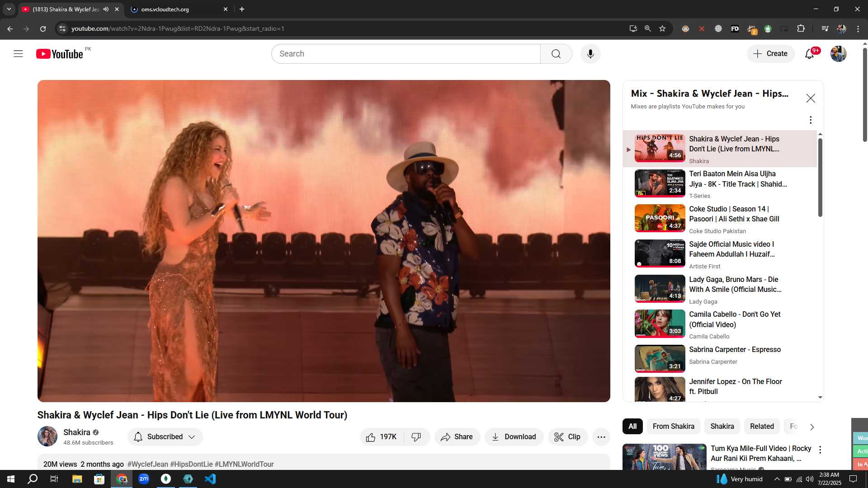Click Mix playlist scrollbar thumb

click(x=820, y=177)
